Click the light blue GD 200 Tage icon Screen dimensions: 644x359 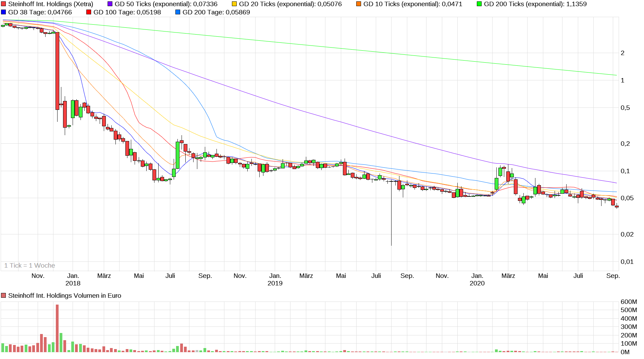point(177,12)
